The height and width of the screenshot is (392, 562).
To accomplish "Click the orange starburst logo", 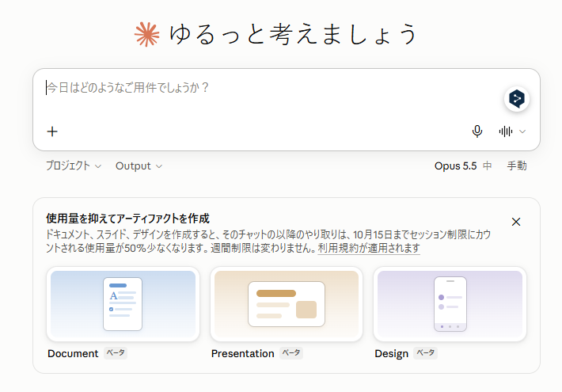I will coord(147,34).
